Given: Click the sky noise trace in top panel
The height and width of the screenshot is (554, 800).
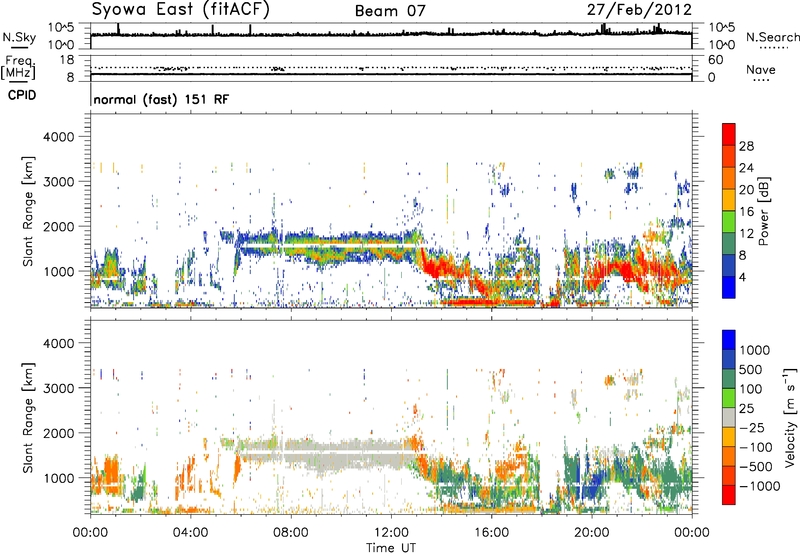Looking at the screenshot, I should pos(391,34).
